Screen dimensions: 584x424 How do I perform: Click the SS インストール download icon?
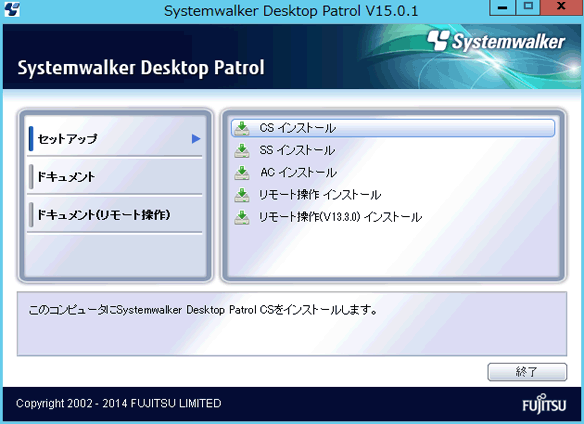[242, 151]
